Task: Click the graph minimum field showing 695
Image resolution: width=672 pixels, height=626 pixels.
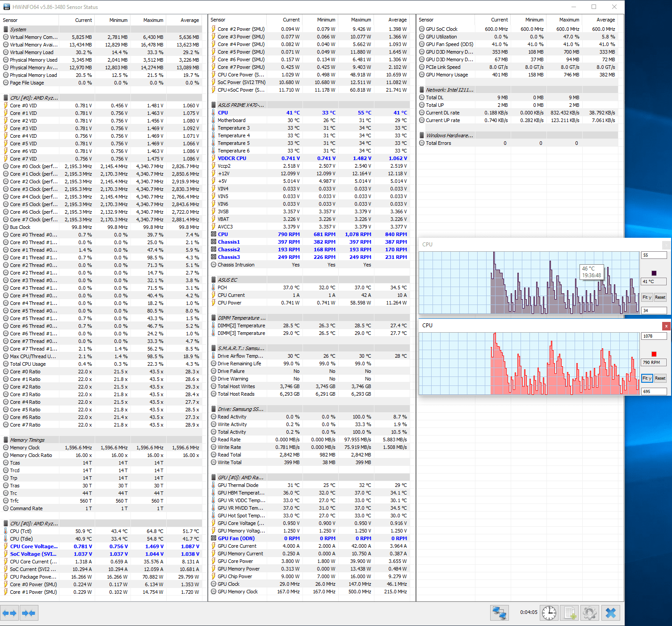Action: 654,391
